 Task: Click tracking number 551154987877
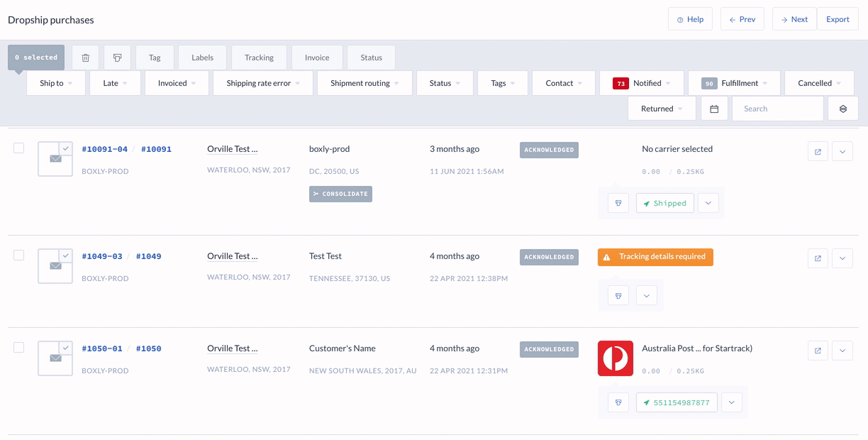pos(677,402)
